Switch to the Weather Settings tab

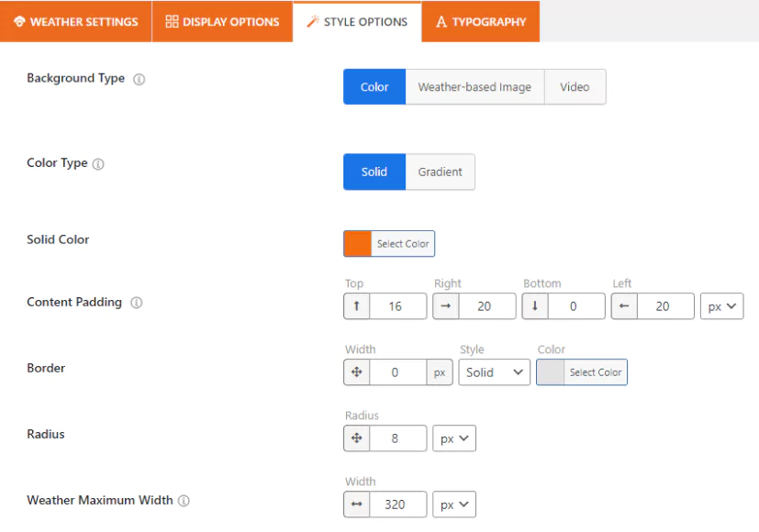tap(75, 22)
